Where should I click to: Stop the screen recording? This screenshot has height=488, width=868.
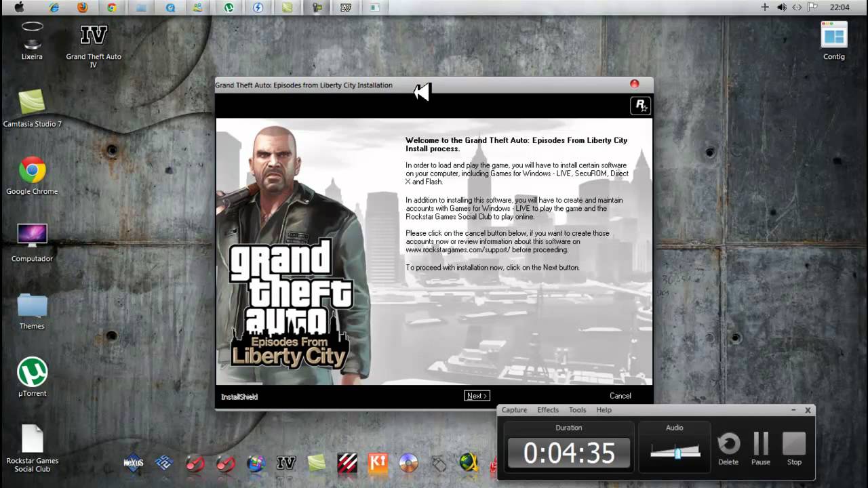[x=794, y=449]
